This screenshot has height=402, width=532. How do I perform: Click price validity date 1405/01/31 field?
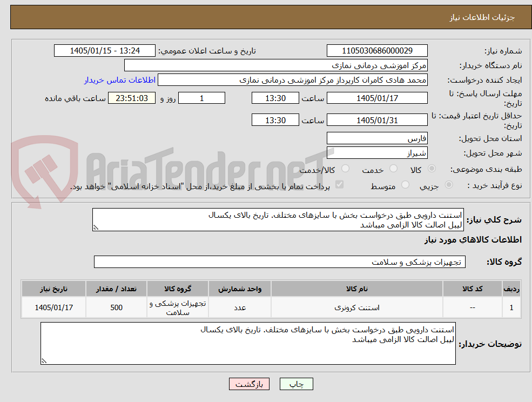pos(377,120)
